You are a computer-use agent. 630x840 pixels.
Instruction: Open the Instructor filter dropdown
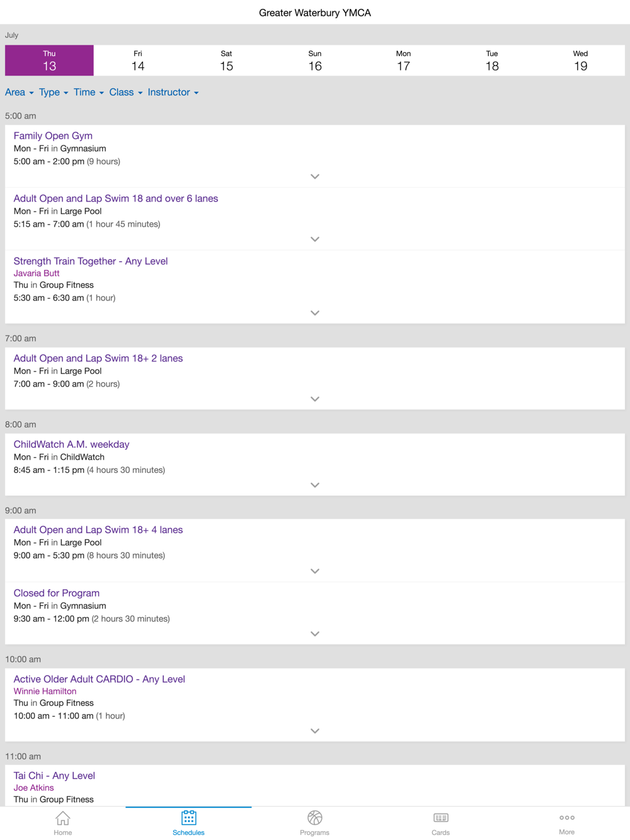[173, 93]
